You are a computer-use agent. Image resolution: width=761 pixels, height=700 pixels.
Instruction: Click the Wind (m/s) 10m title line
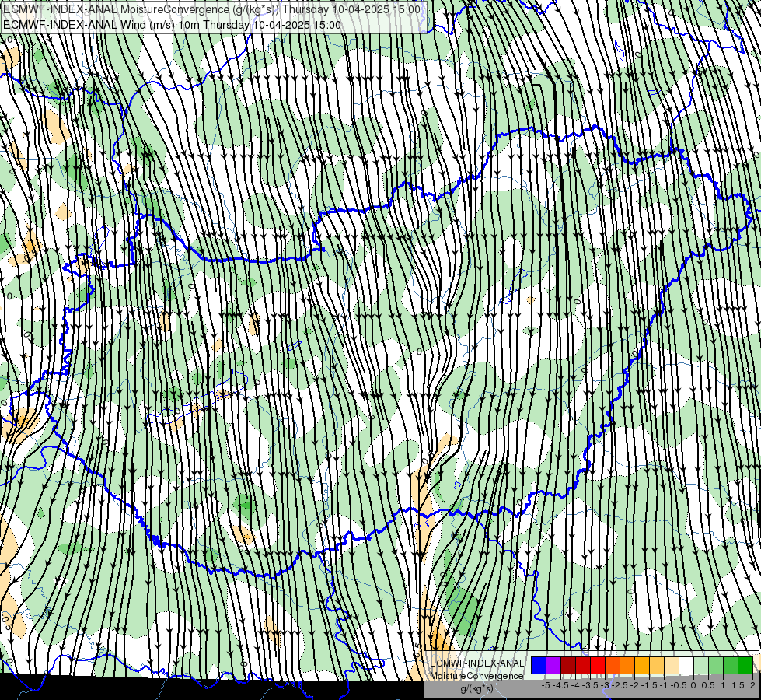pyautogui.click(x=172, y=25)
